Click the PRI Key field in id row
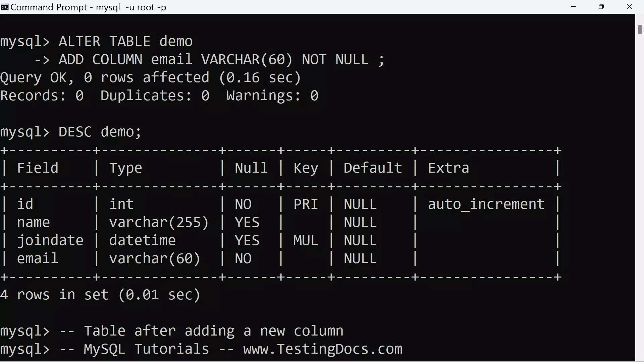644x362 pixels. (306, 204)
